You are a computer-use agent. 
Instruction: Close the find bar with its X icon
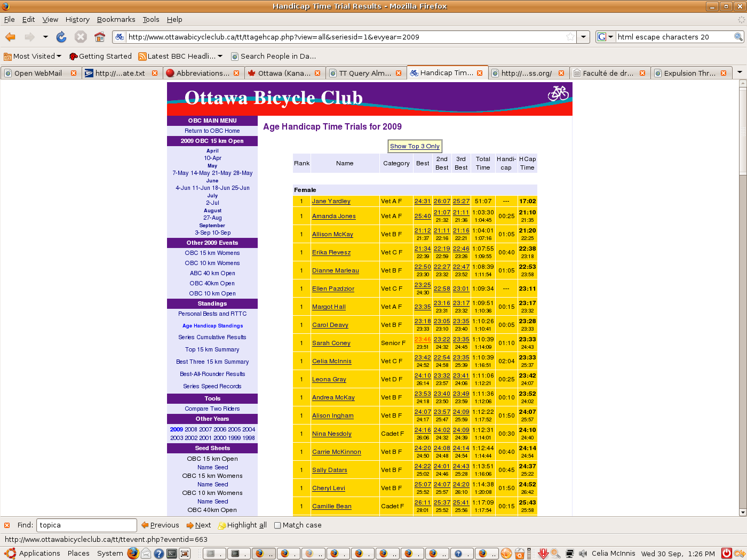coord(7,525)
